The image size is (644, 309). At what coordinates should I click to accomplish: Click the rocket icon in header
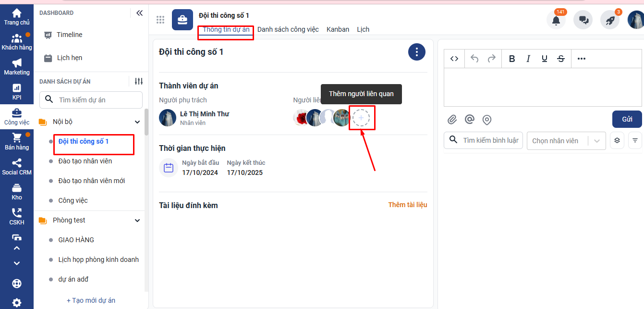pos(610,21)
